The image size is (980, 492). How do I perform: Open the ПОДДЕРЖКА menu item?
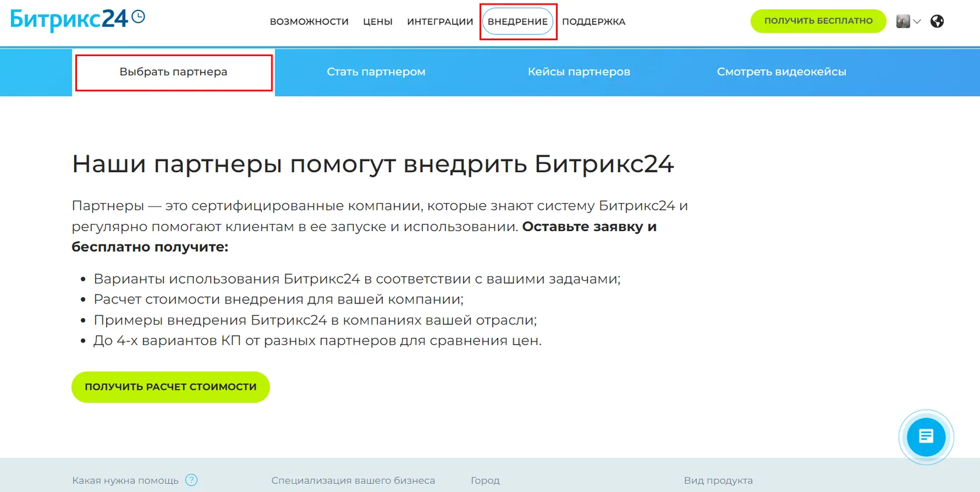[x=593, y=22]
